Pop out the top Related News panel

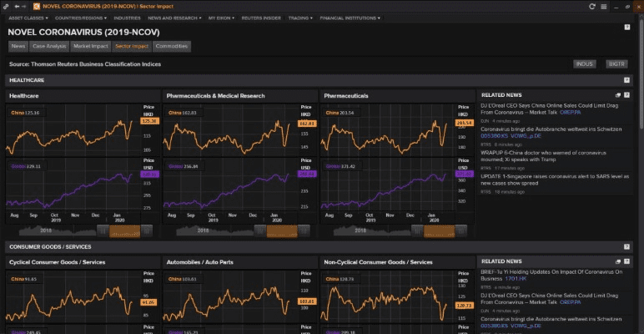tap(617, 96)
